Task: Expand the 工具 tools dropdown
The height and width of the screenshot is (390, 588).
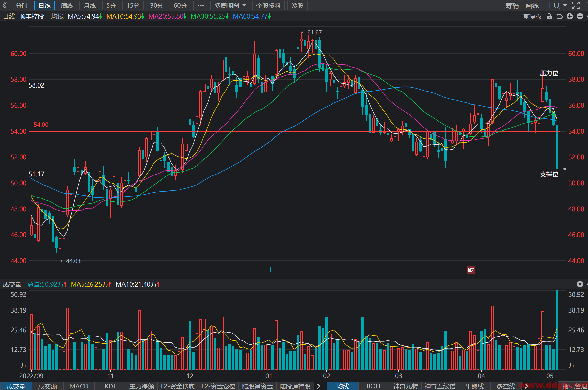Action: coord(557,5)
